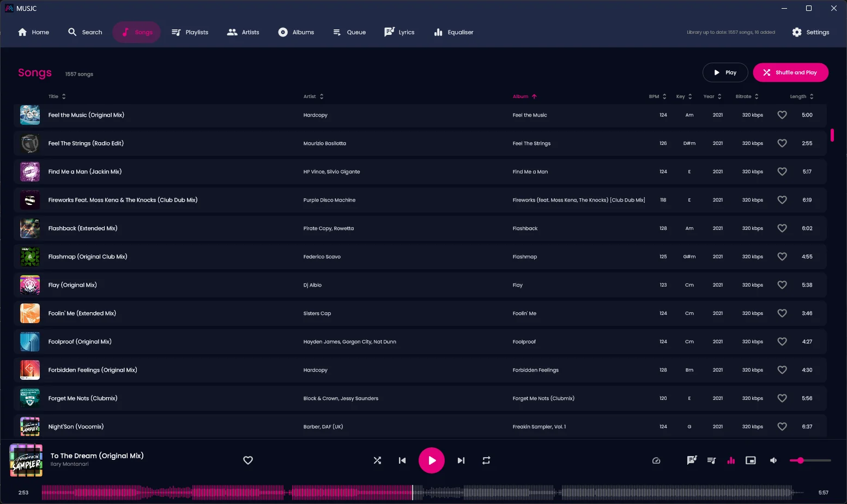Sort songs by Year
This screenshot has width=847, height=504.
point(712,96)
